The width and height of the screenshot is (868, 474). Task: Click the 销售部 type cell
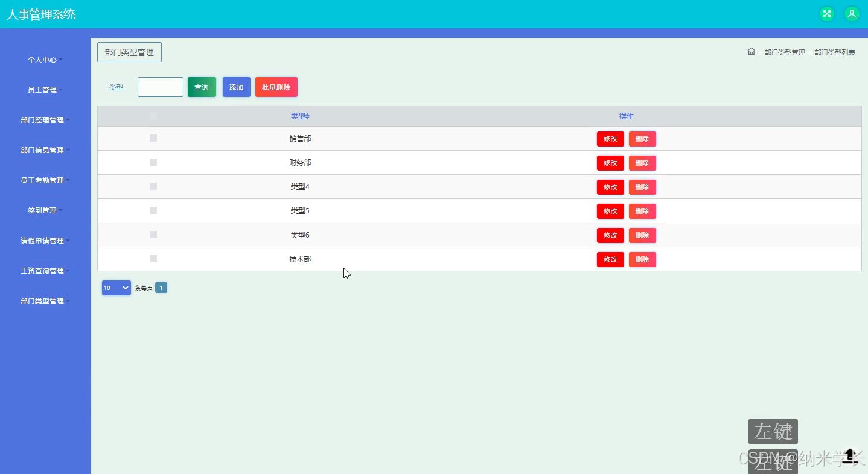[300, 138]
